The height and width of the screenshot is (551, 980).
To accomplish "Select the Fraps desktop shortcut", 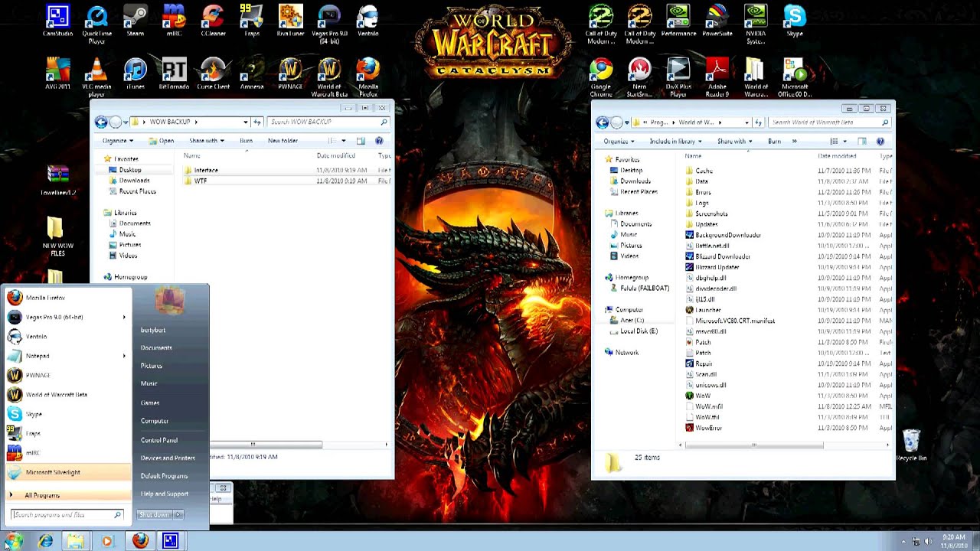I will pyautogui.click(x=252, y=21).
